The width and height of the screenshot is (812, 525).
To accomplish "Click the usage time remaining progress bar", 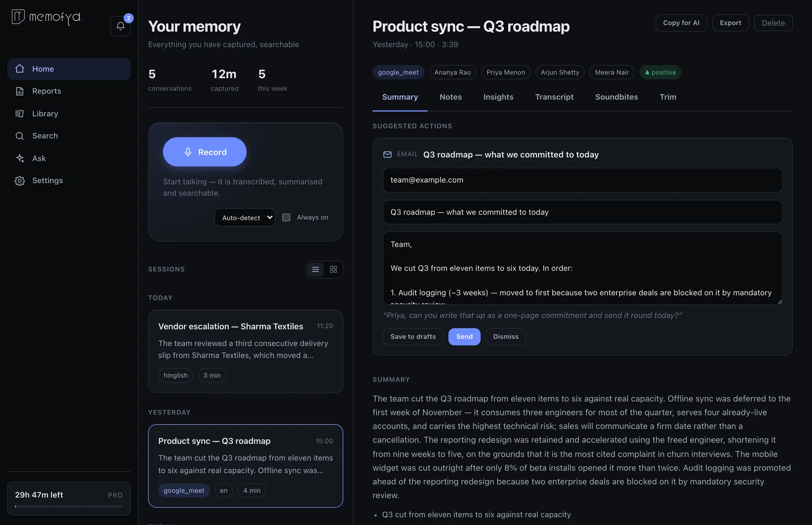I will coord(69,507).
